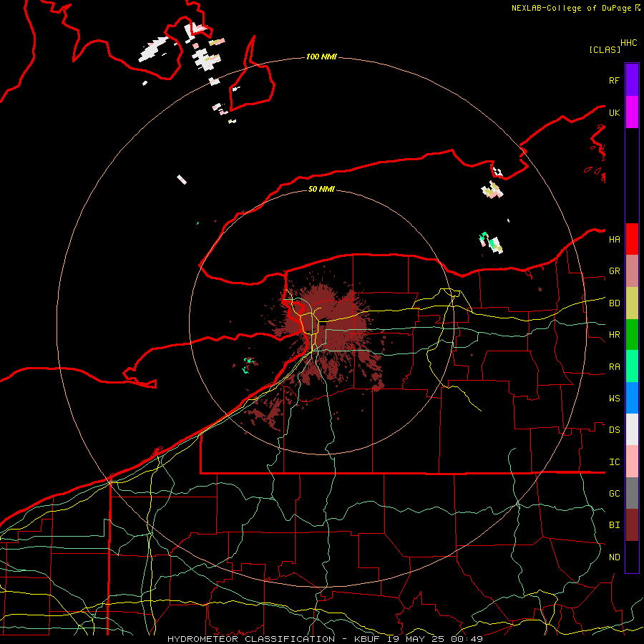Click the [CLAS] units label
The height and width of the screenshot is (644, 644).
point(605,49)
